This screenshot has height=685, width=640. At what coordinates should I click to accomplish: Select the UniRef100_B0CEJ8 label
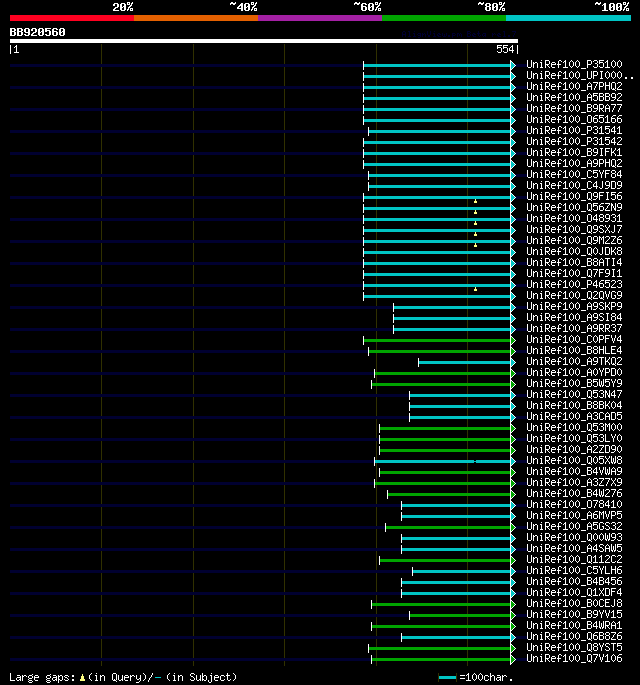click(x=574, y=604)
